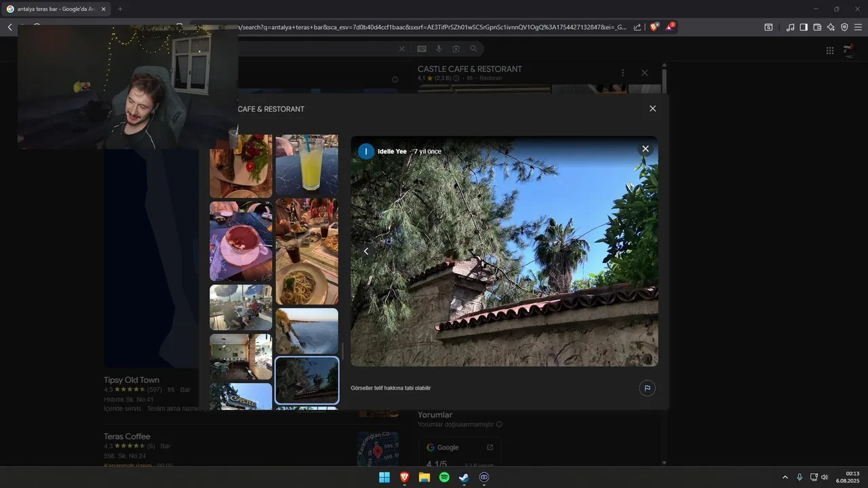868x488 pixels.
Task: Open Tipsy Old Town listing
Action: [132, 380]
